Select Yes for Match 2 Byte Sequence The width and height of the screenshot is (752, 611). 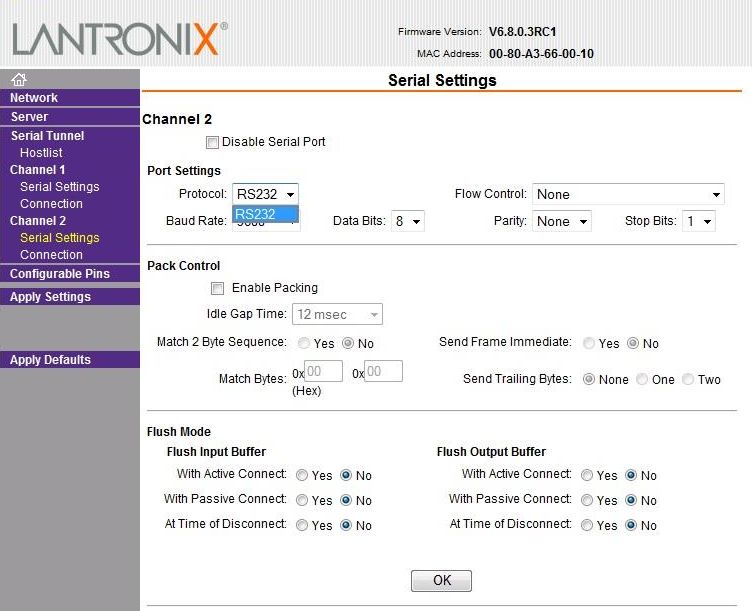click(x=304, y=343)
